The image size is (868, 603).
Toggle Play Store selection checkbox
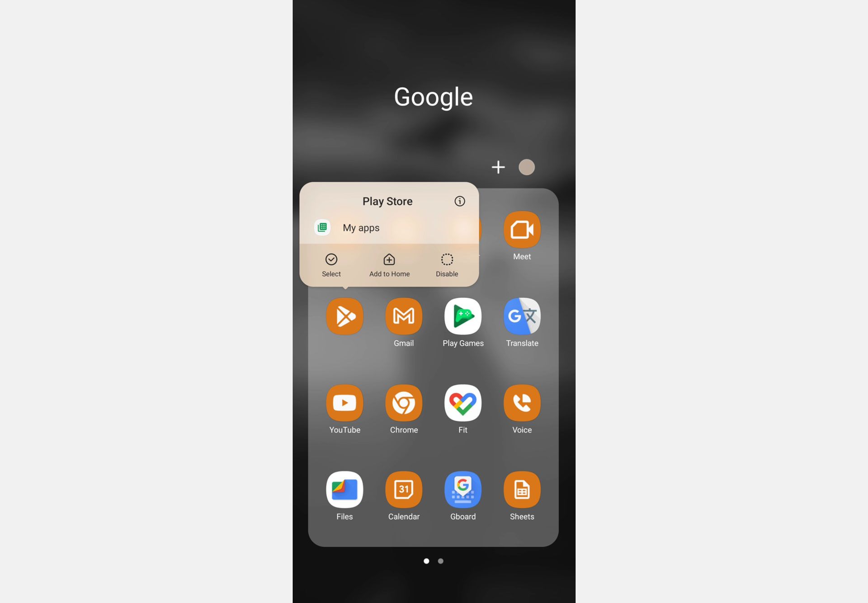pos(331,264)
